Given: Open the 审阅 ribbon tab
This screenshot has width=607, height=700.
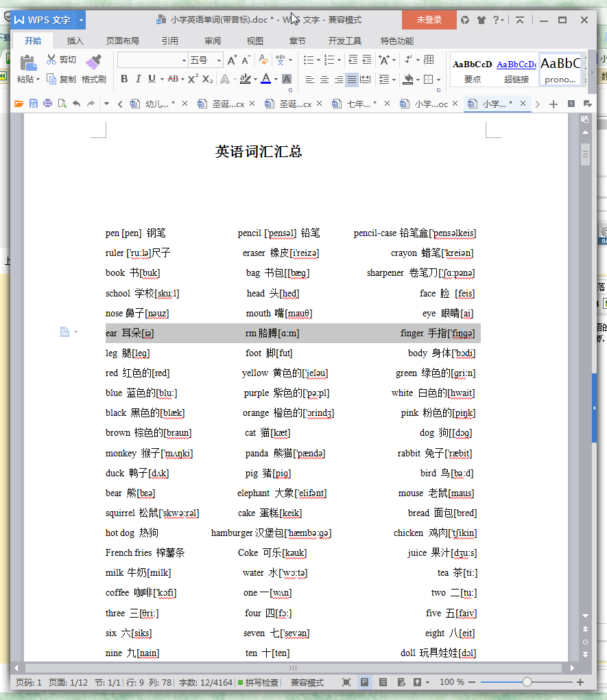Looking at the screenshot, I should click(213, 40).
